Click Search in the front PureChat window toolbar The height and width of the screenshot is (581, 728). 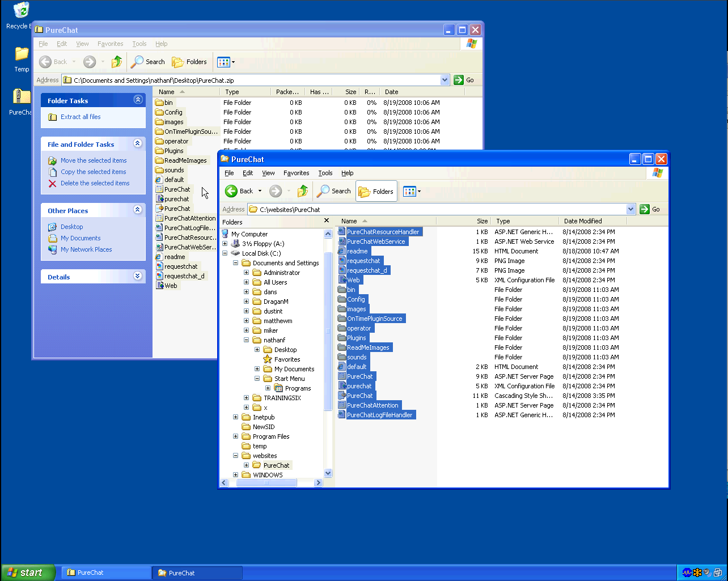pyautogui.click(x=334, y=191)
